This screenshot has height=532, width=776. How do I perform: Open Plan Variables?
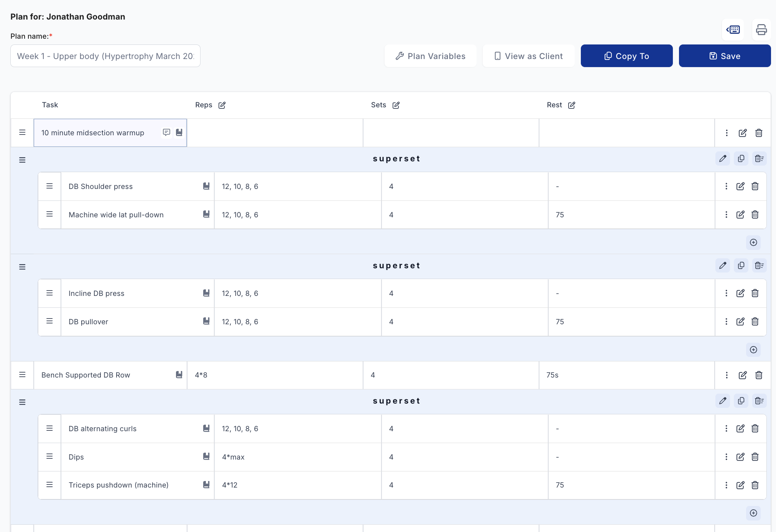coord(431,56)
